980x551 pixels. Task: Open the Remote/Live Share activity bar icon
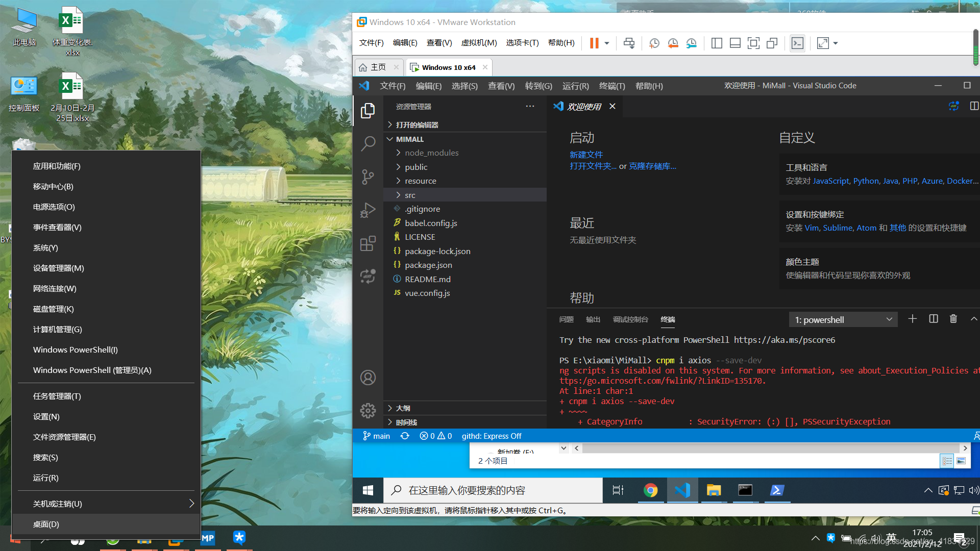tap(367, 276)
